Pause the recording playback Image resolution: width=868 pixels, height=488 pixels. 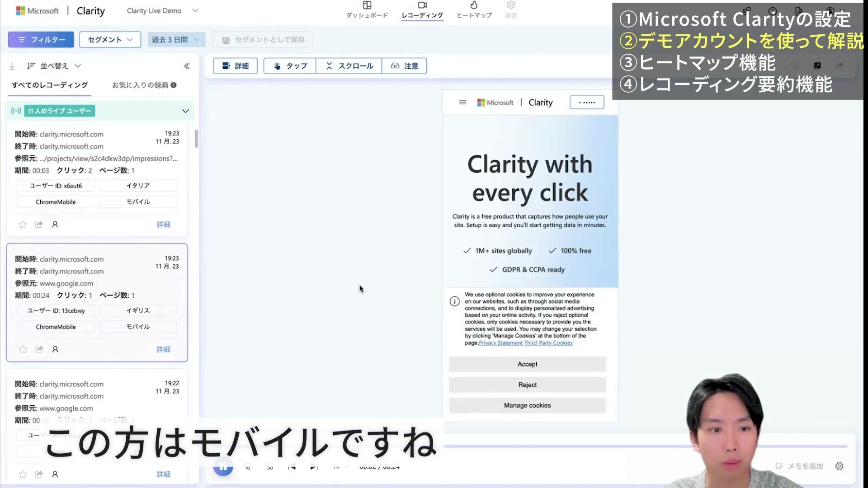click(223, 467)
